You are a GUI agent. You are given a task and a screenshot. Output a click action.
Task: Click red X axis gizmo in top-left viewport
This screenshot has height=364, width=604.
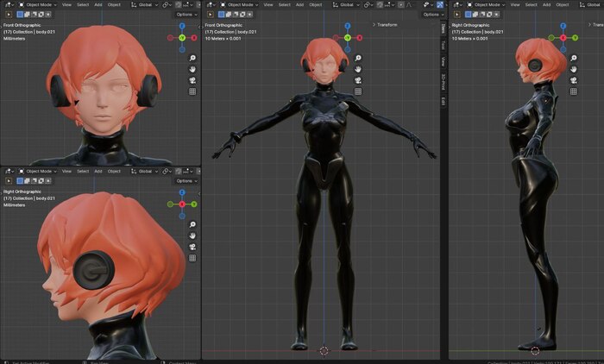click(194, 38)
